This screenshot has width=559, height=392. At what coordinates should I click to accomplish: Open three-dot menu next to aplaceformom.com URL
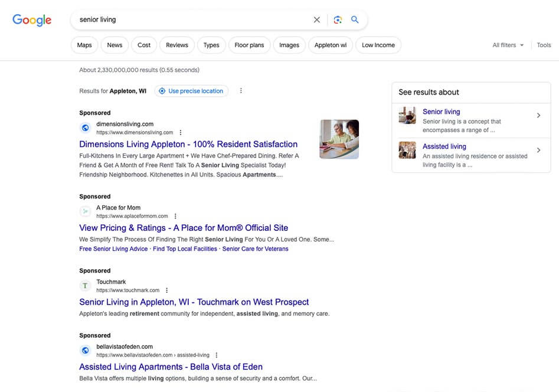tap(175, 217)
